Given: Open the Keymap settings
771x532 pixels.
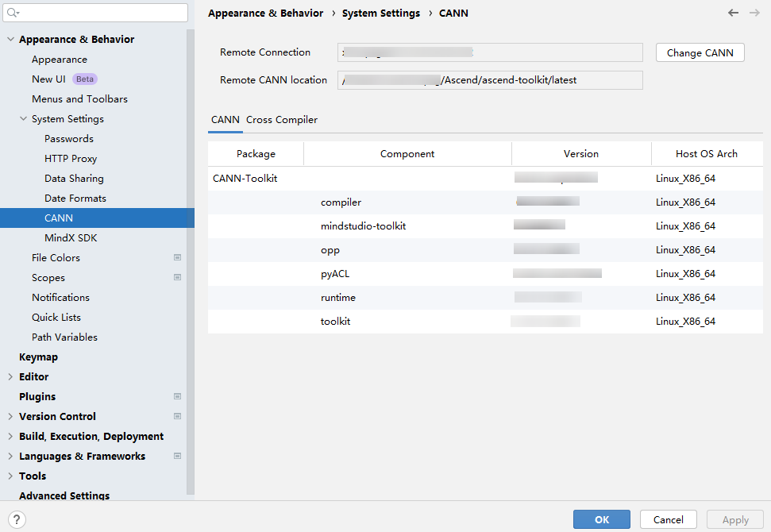Looking at the screenshot, I should click(38, 357).
